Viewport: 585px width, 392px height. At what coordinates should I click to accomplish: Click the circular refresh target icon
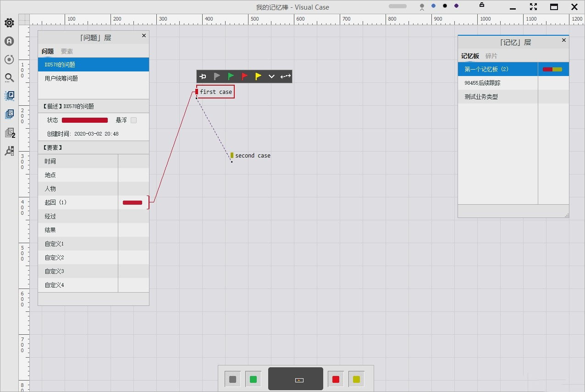(9, 60)
